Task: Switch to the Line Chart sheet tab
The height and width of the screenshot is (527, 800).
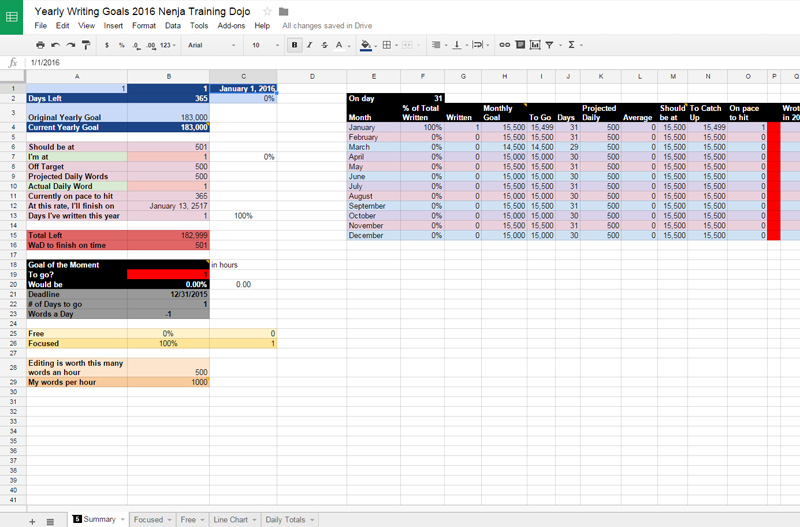Action: coord(230,520)
